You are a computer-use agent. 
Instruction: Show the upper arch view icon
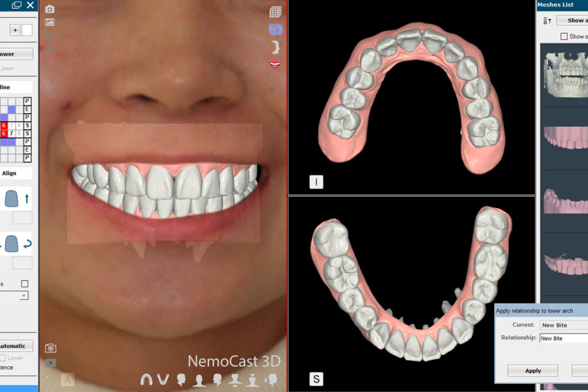point(147,379)
